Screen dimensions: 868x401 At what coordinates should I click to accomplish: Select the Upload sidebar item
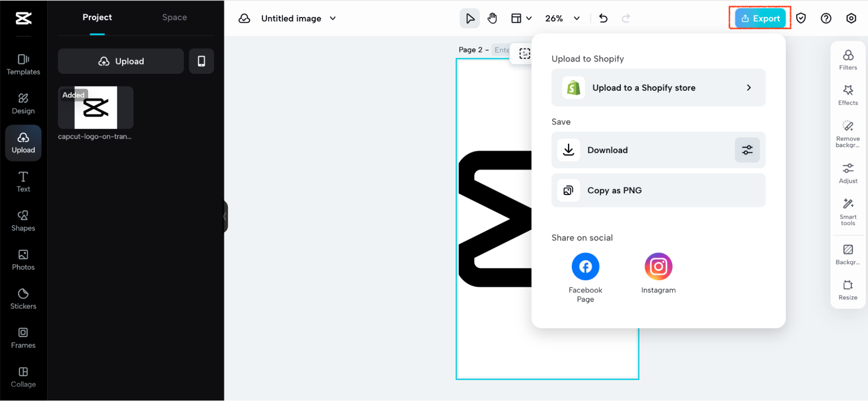coord(23,143)
